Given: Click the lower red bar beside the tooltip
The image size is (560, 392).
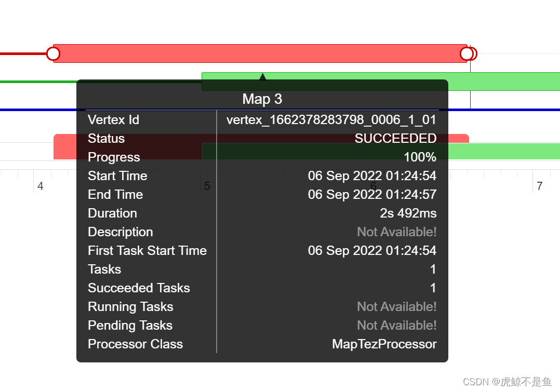Looking at the screenshot, I should pos(65,146).
